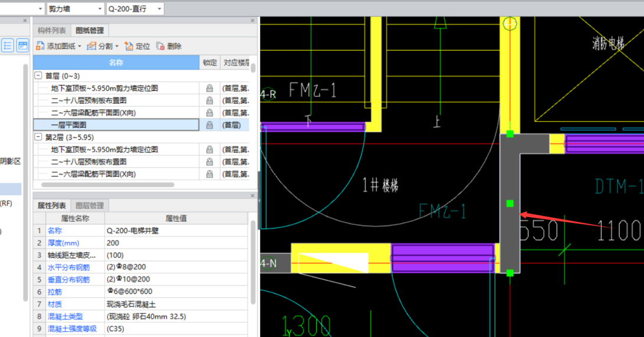Edit the 厚度(mm) value 200
The height and width of the screenshot is (337, 644).
point(176,243)
